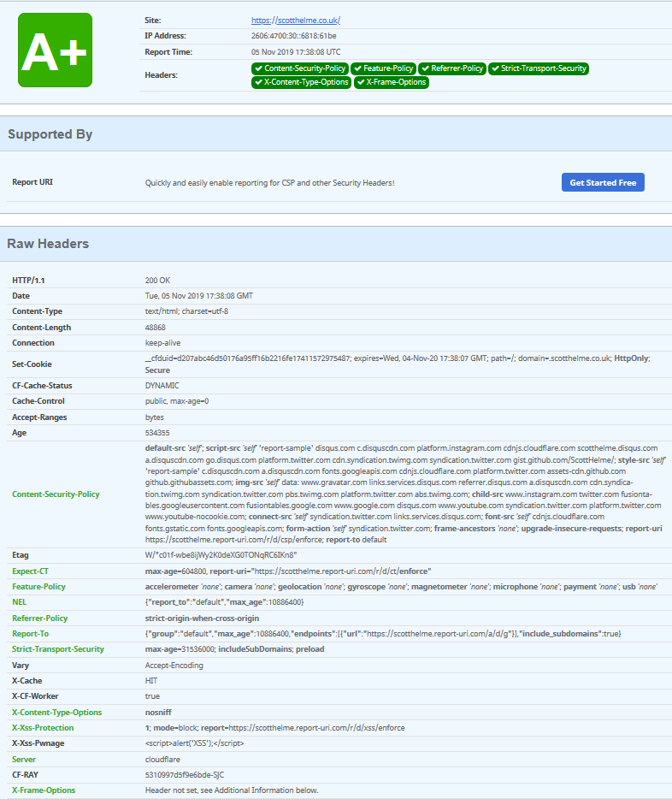This screenshot has width=672, height=799.
Task: Select the X-CF-Worker value true
Action: [152, 696]
